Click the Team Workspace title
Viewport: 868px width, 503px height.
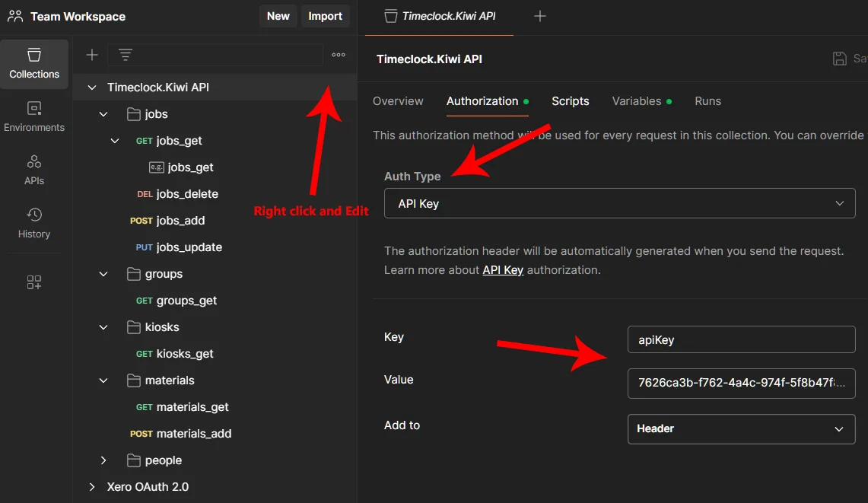click(78, 17)
